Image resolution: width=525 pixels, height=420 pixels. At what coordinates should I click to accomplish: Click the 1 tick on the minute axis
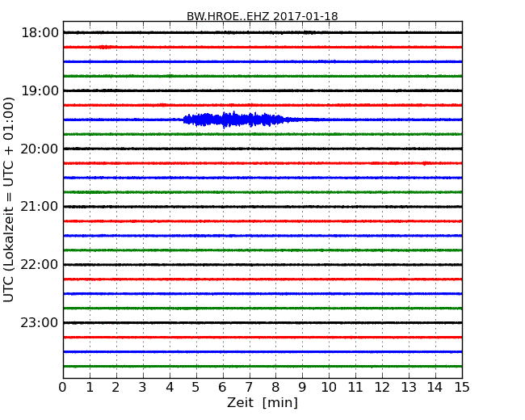90,388
